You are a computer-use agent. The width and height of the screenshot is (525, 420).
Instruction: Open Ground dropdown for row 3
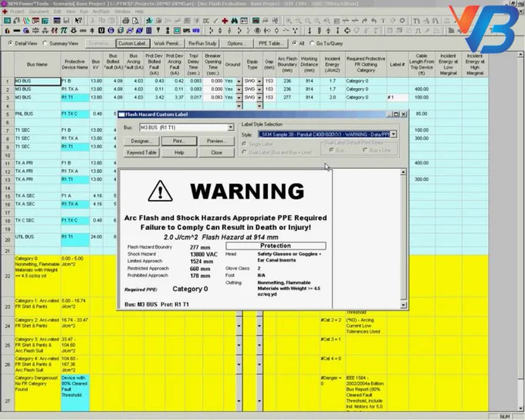coord(239,98)
